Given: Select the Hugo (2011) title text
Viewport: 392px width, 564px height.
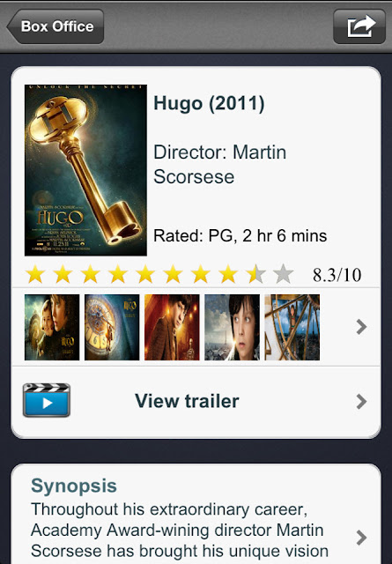Looking at the screenshot, I should (209, 104).
